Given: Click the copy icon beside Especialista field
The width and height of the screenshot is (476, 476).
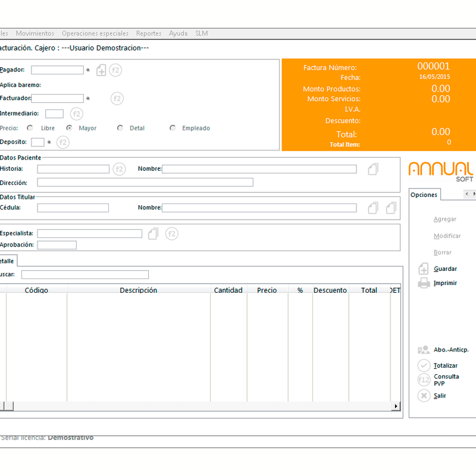Looking at the screenshot, I should 154,234.
